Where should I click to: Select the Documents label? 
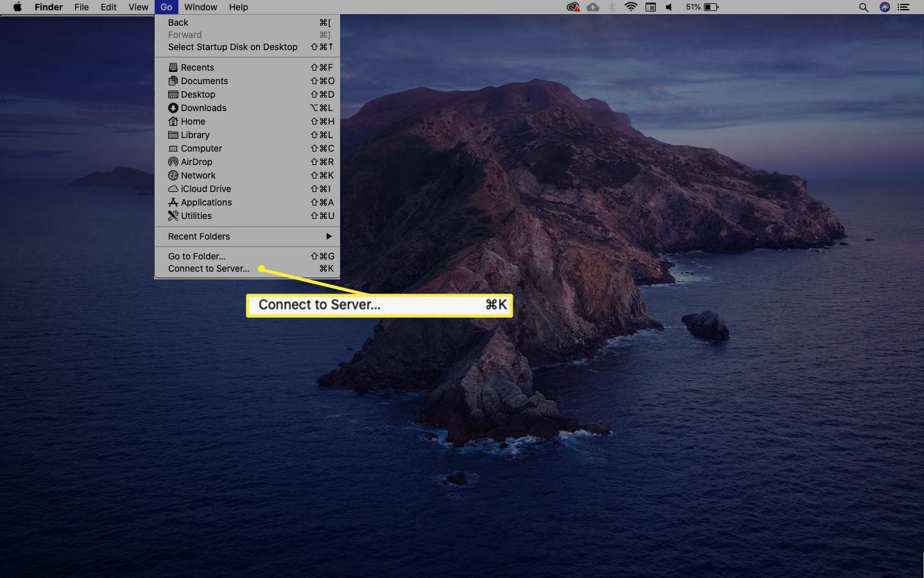[x=204, y=81]
